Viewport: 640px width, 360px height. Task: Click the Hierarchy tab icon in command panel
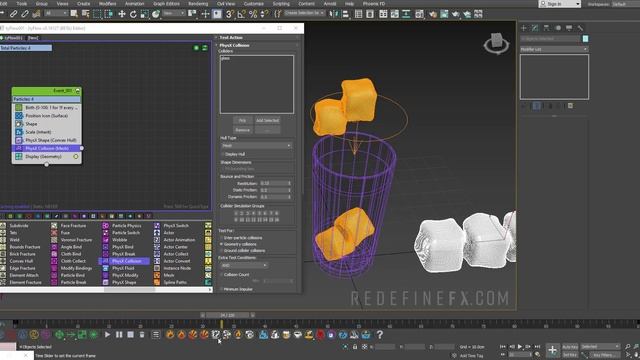546,28
